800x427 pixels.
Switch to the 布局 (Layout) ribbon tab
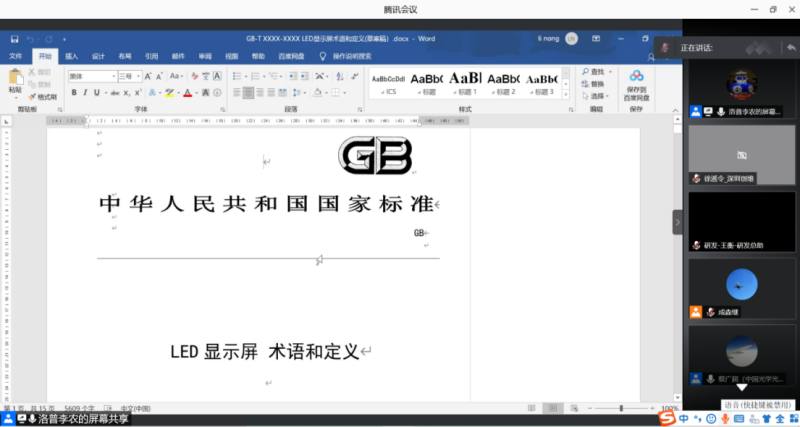coord(125,56)
